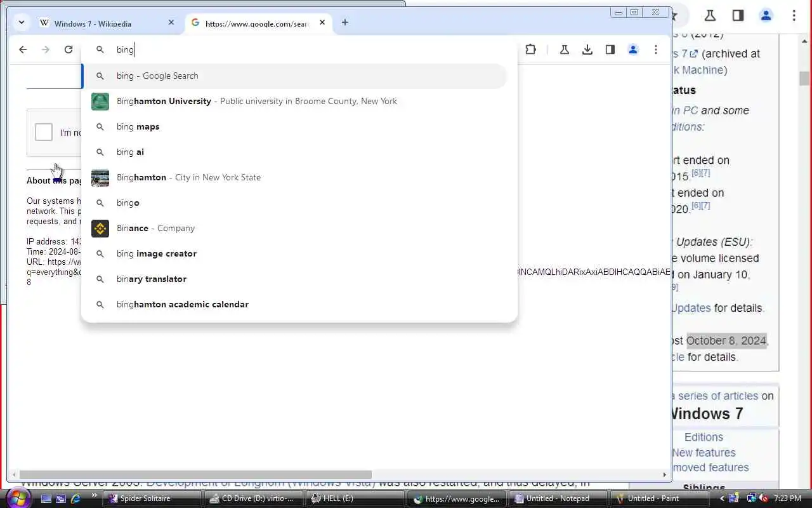The width and height of the screenshot is (812, 508).
Task: Click the front Chrome window maximize button
Action: pyautogui.click(x=634, y=12)
